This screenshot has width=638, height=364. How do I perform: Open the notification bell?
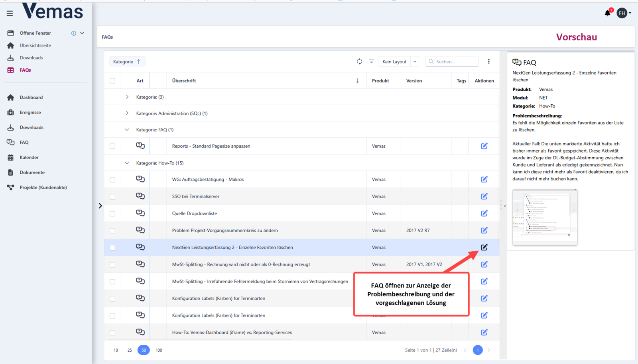[x=608, y=13]
